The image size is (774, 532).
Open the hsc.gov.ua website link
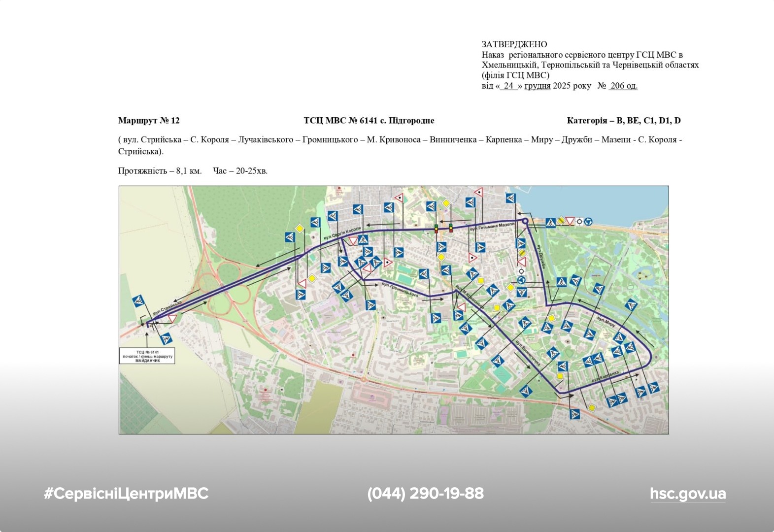687,494
